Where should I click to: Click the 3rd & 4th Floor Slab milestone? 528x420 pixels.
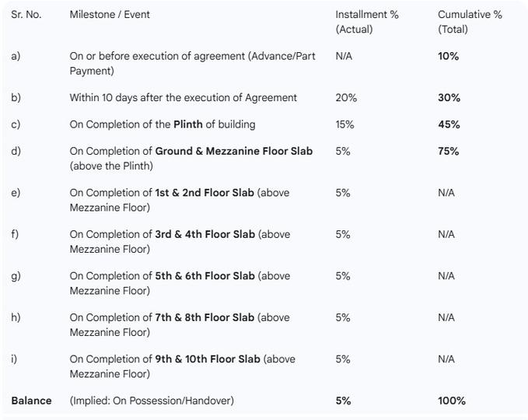click(x=179, y=242)
